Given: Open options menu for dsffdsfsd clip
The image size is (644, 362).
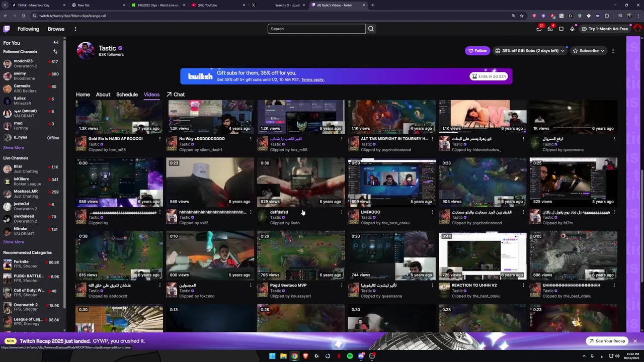Looking at the screenshot, I should 342,212.
